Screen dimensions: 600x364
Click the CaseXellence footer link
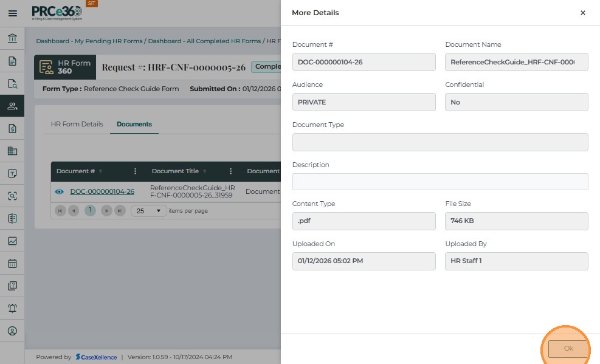tap(97, 357)
